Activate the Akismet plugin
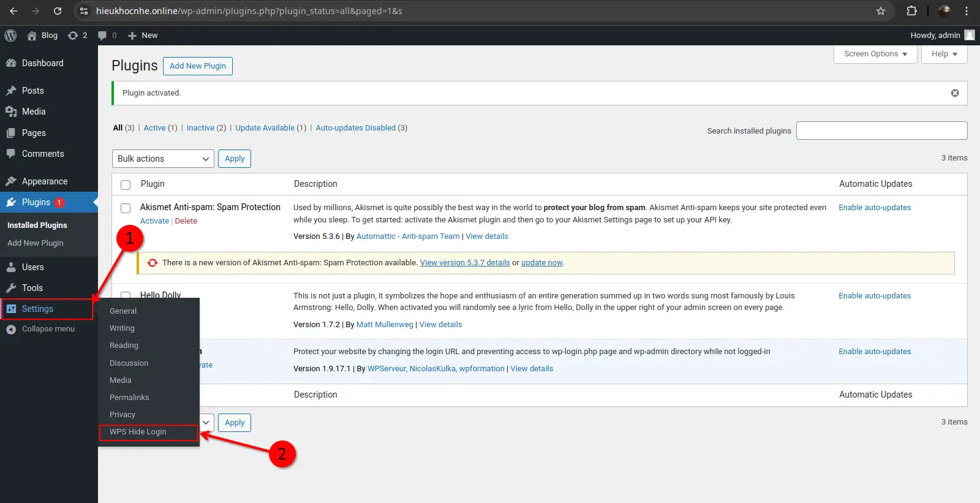Viewport: 980px width, 503px height. point(154,221)
